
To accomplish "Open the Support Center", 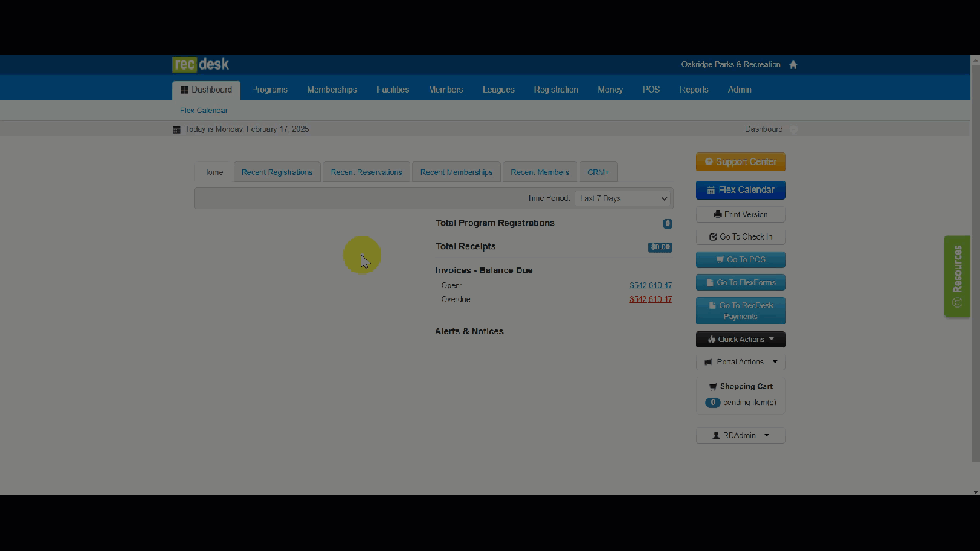I will (740, 162).
